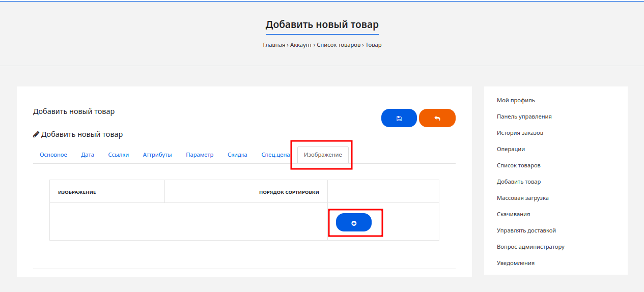Viewport: 644px width, 292px height.
Task: Click Добавить товар sidebar link
Action: 519,182
